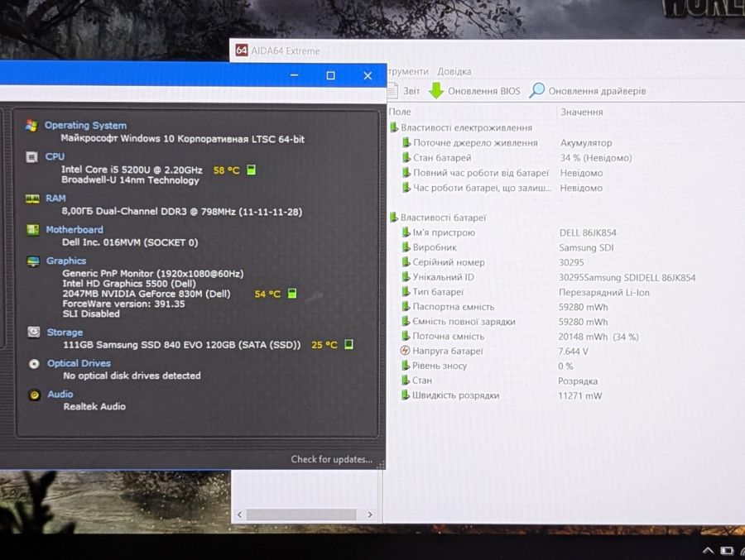The width and height of the screenshot is (745, 560).
Task: Click the SSD temperature indicator icon beside 25 °C
Action: pyautogui.click(x=348, y=344)
